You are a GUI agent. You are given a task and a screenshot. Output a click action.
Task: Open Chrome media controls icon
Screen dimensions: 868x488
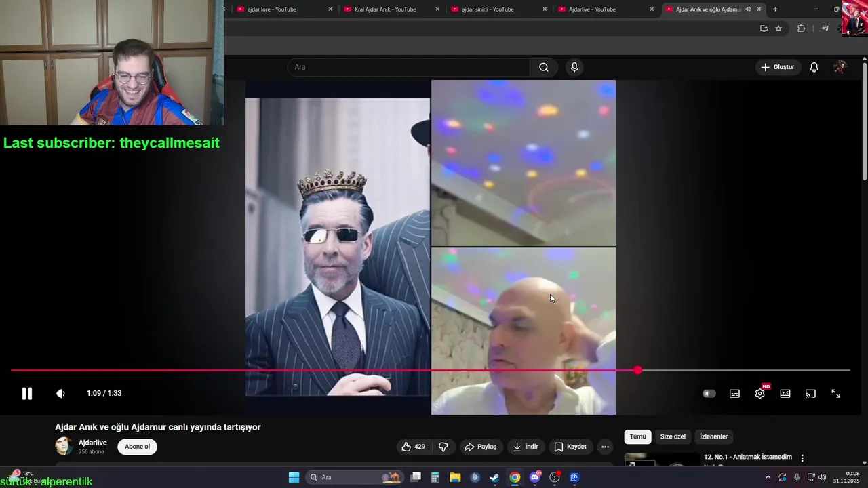pyautogui.click(x=825, y=28)
